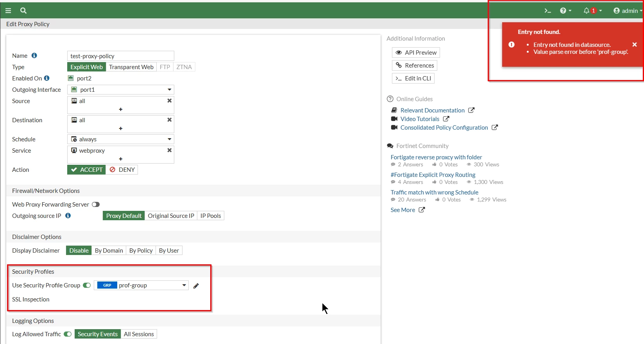Open Relevant Documentation link
Screen dimensions: 644x344
[433, 110]
